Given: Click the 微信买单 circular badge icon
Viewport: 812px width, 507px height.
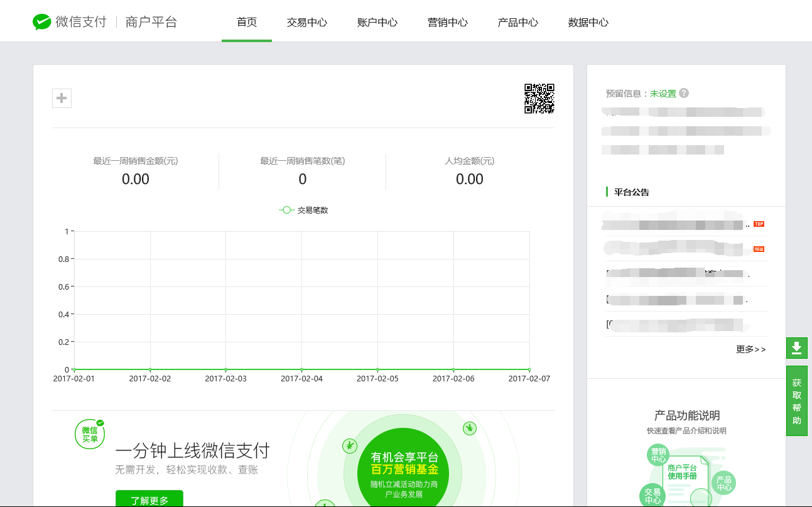Looking at the screenshot, I should 90,434.
